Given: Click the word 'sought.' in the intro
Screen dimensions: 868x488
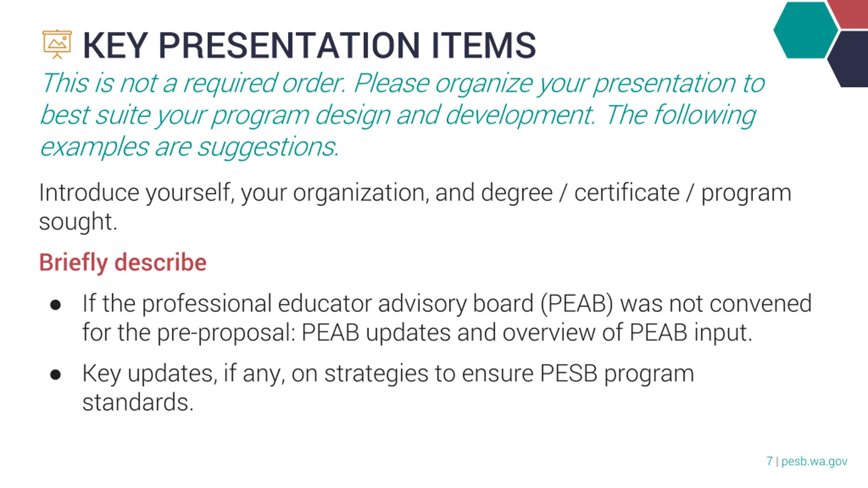Looking at the screenshot, I should point(78,222).
